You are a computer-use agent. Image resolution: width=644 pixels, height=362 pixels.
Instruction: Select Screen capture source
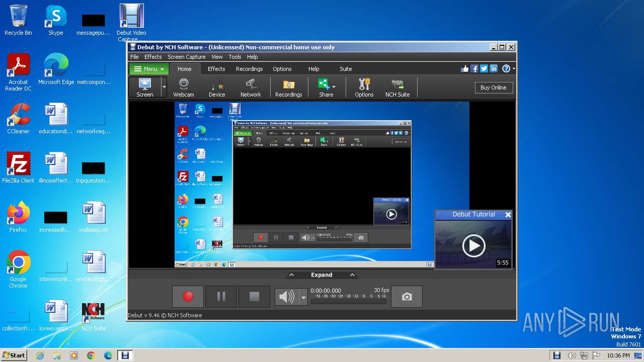click(x=145, y=87)
